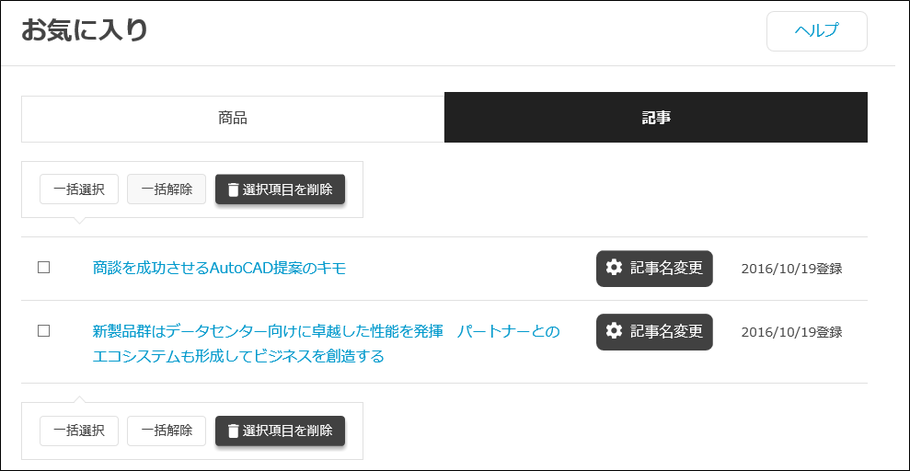The height and width of the screenshot is (471, 910).
Task: Click the trash icon in the bottom toolbar
Action: (x=233, y=431)
